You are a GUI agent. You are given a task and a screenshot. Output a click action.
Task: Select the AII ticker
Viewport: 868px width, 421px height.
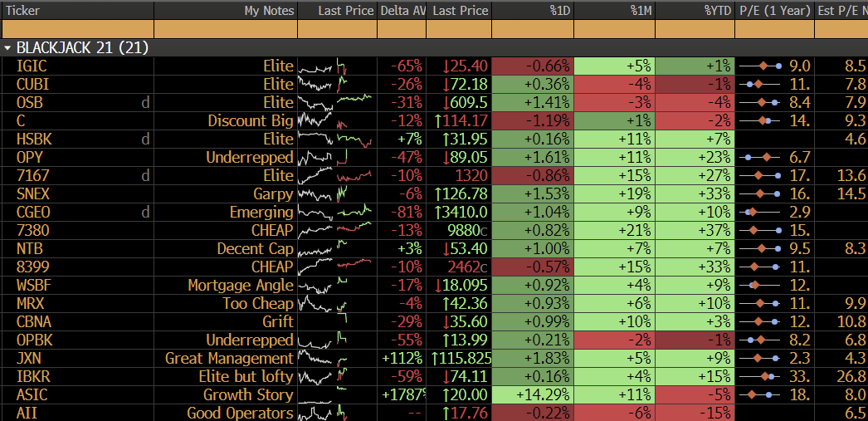[x=27, y=414]
